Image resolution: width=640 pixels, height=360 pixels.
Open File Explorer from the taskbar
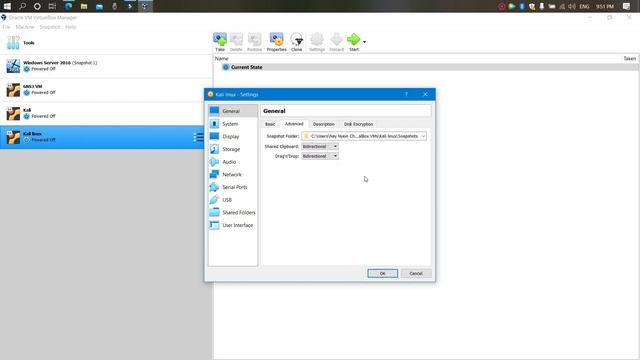pos(84,6)
